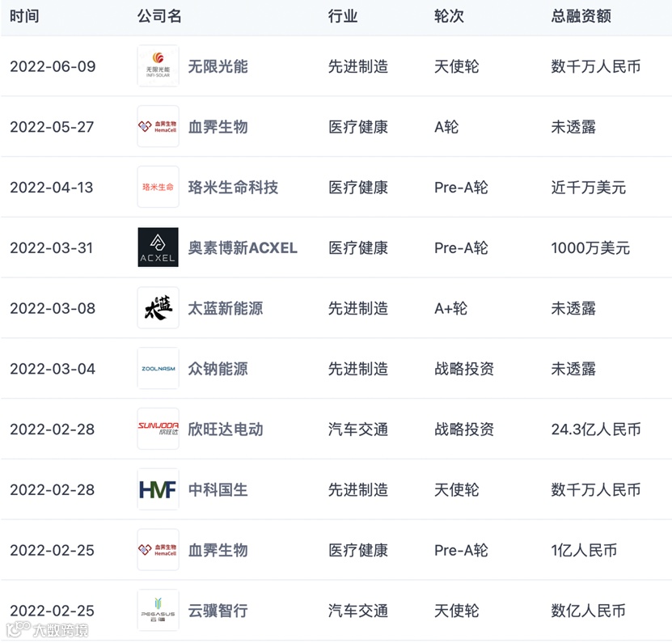Select the 近千万美元 funding amount
Screen dimensions: 672x643
click(589, 188)
